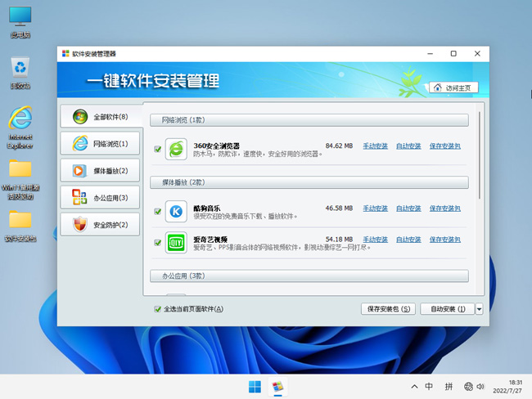Toggle 全选当前页面软件(A) checkbox
The height and width of the screenshot is (399, 532).
click(157, 309)
